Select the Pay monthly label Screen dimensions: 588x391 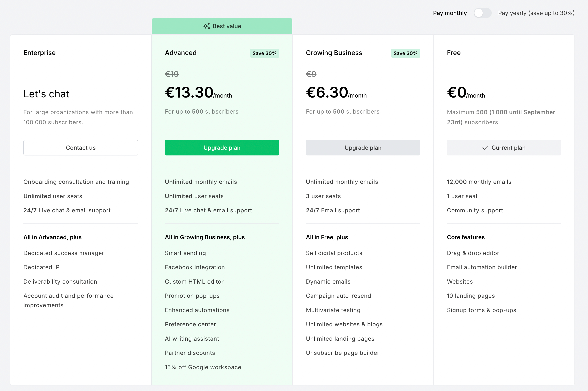pyautogui.click(x=450, y=13)
